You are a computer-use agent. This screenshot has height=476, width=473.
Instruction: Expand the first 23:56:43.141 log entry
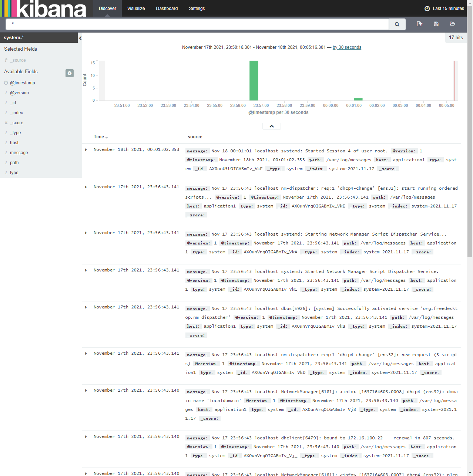(86, 187)
